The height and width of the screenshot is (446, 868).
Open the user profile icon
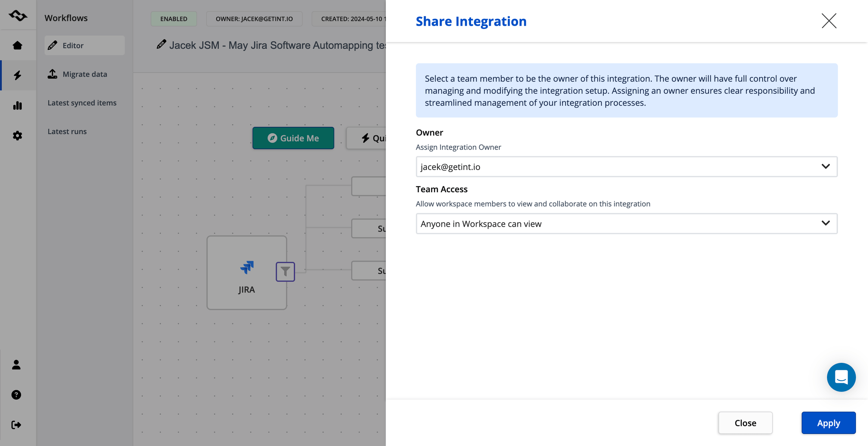point(16,365)
